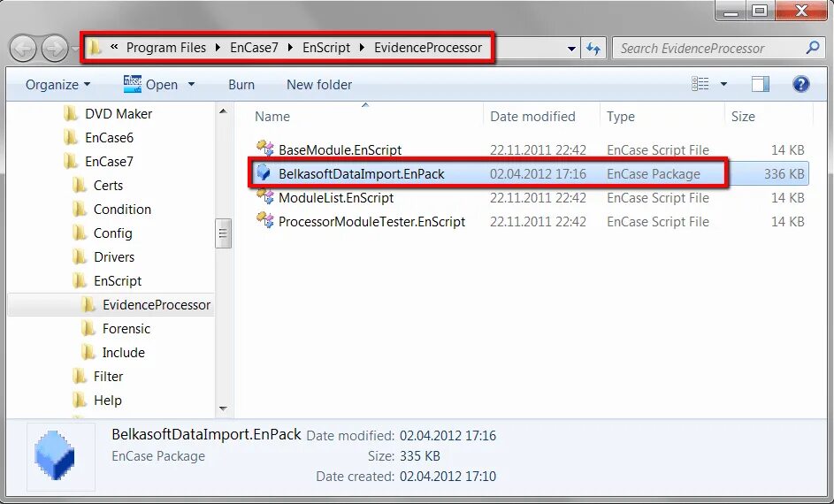Select the BaseModule.EnScript file name
Screen dimensions: 834x504
(x=340, y=150)
